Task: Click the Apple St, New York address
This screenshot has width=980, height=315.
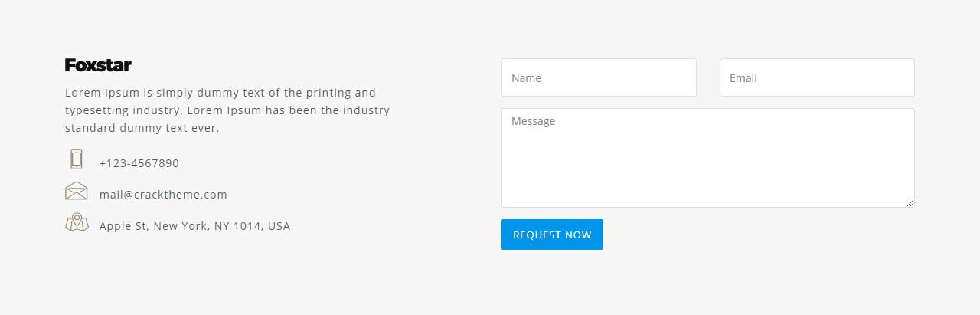Action: (x=194, y=226)
